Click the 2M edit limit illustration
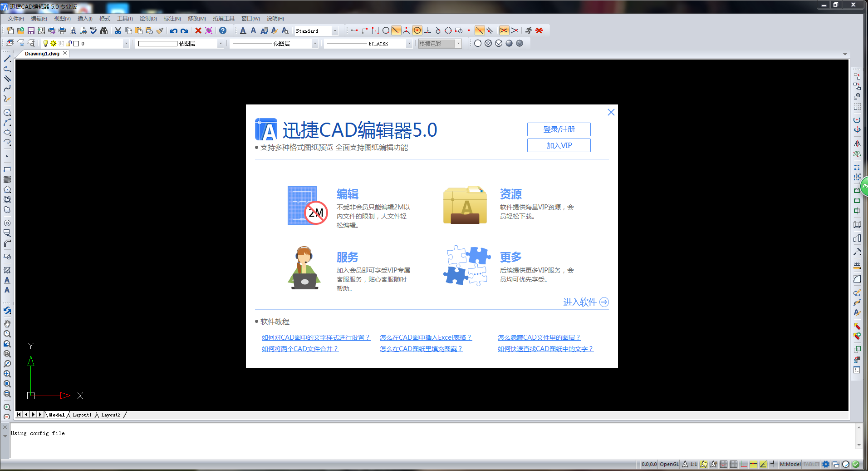The height and width of the screenshot is (471, 868). tap(308, 206)
